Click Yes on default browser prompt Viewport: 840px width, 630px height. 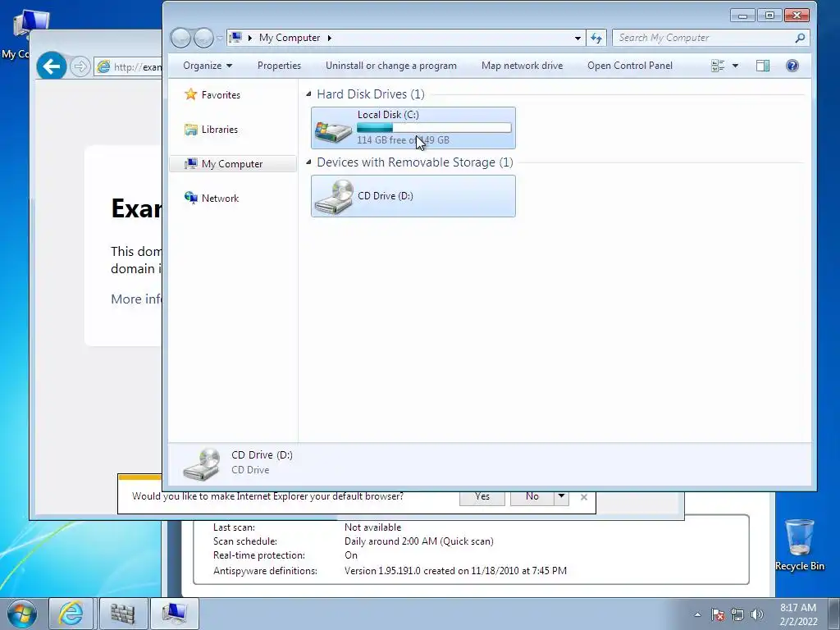(x=482, y=497)
